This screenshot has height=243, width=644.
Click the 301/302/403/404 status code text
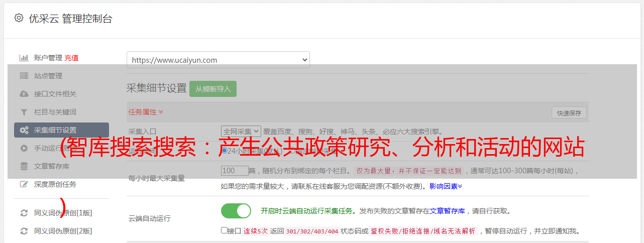click(312, 231)
